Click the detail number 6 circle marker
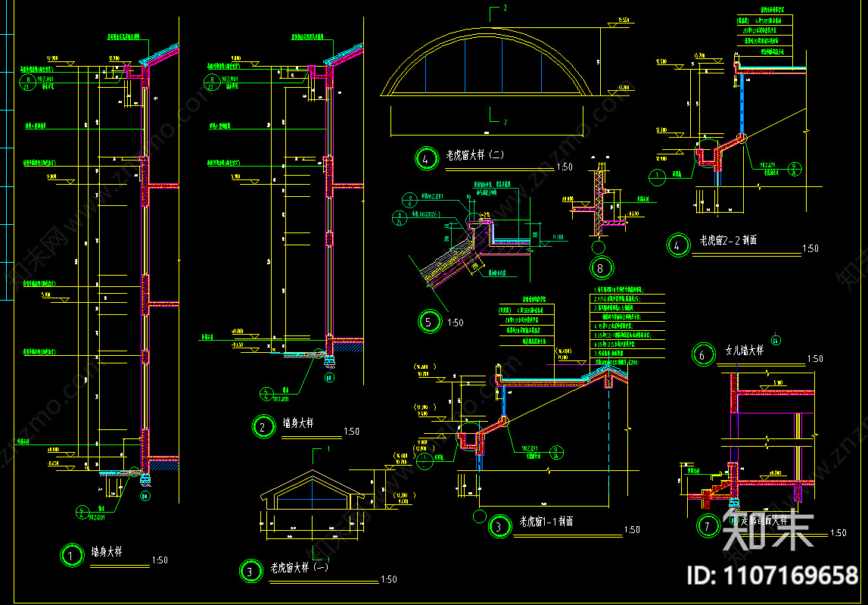Image resolution: width=868 pixels, height=605 pixels. coord(702,354)
